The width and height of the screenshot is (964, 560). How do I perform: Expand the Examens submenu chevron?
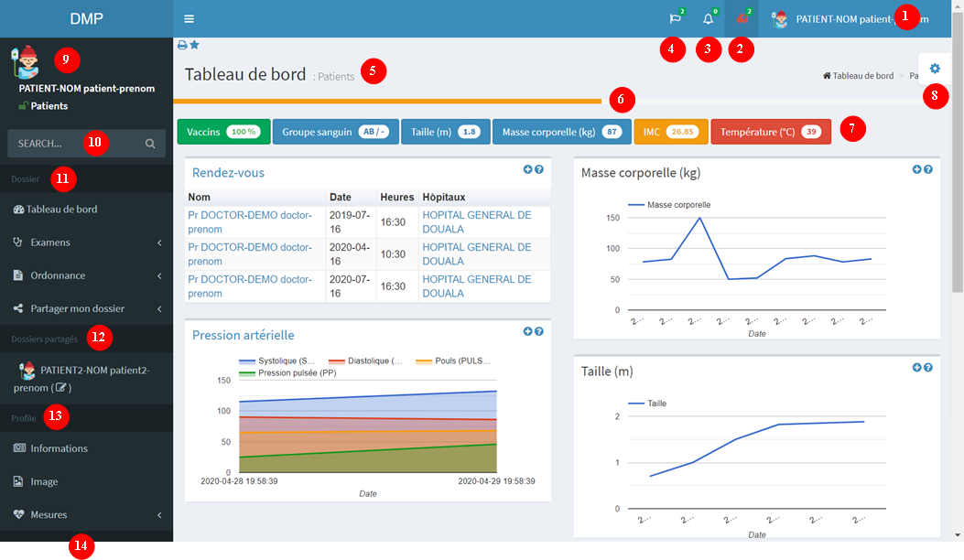click(159, 242)
